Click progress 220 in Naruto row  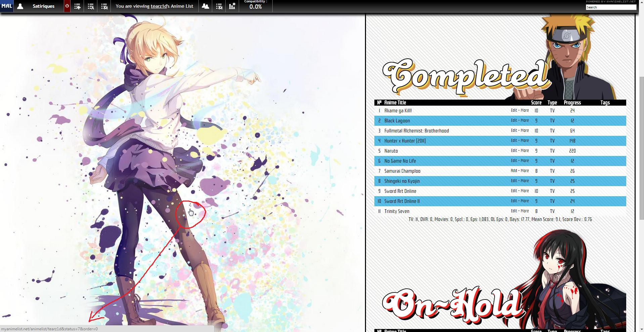(x=572, y=151)
